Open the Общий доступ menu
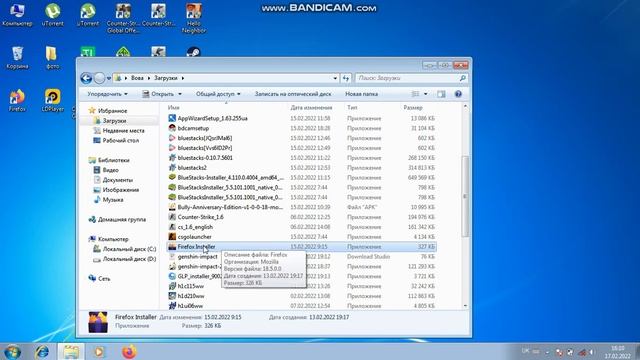640x360 pixels. pyautogui.click(x=218, y=94)
